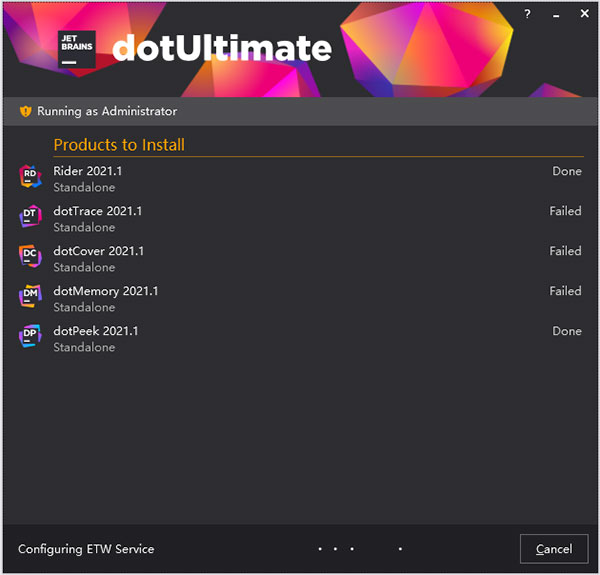
Task: Click the Rider RD product icon
Action: (30, 176)
